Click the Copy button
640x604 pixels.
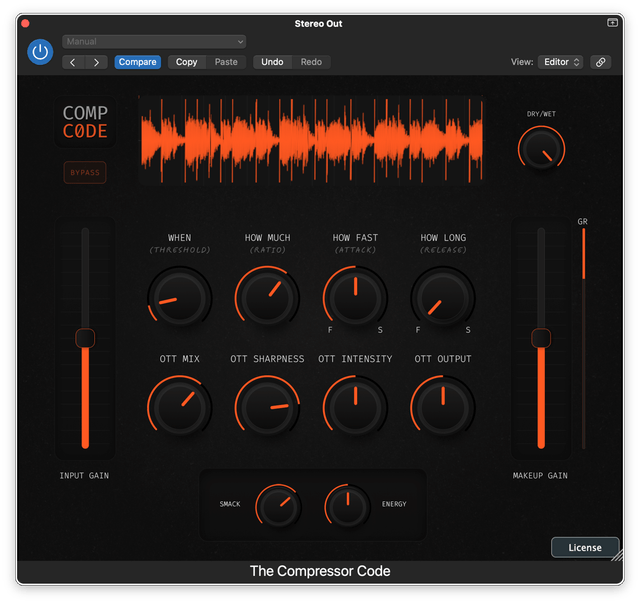[187, 62]
